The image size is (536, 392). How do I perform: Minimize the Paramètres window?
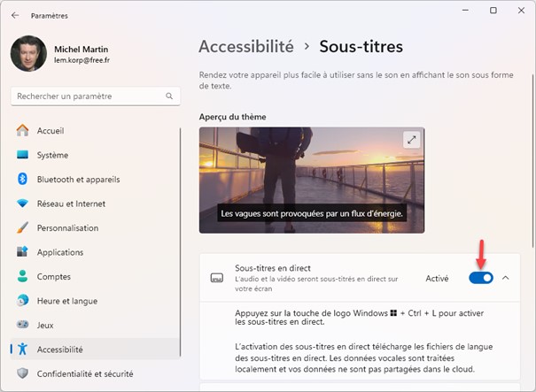465,11
